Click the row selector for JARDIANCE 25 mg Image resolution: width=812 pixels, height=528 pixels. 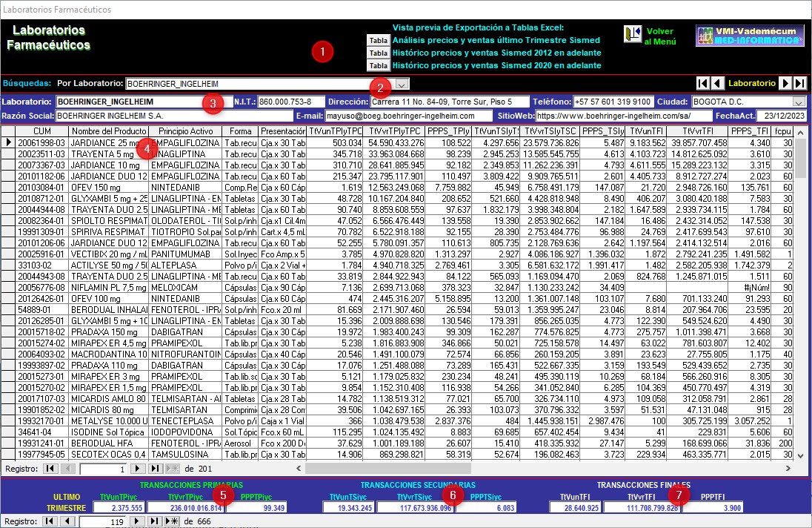[8, 142]
